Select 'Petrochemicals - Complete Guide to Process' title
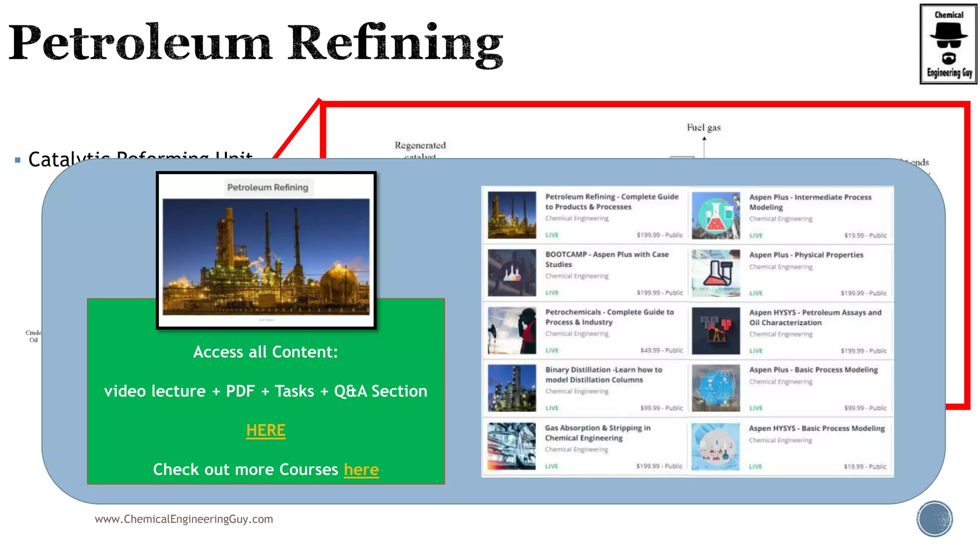 pyautogui.click(x=610, y=317)
